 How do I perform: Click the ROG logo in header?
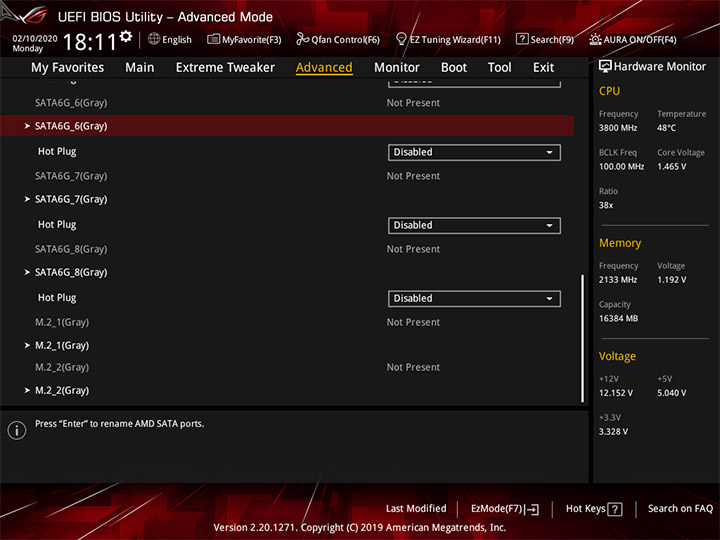coord(28,14)
